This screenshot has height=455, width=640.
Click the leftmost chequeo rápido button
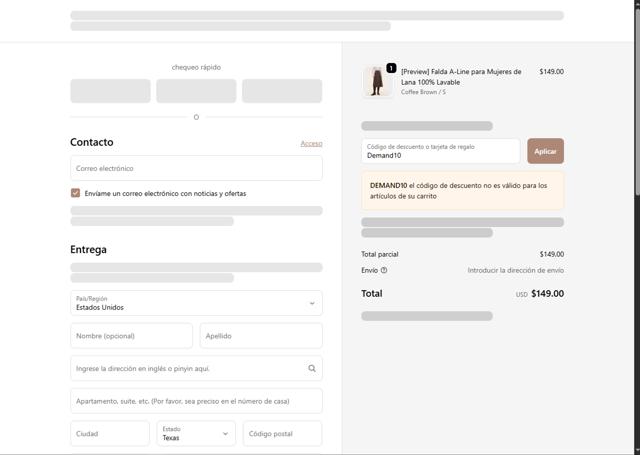(x=110, y=91)
